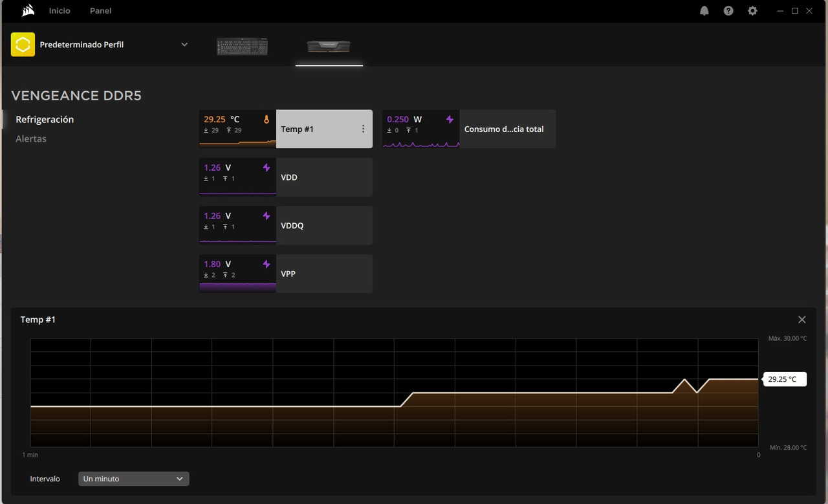Select the Vengeance RAM device thumbnail
This screenshot has width=828, height=504.
click(x=329, y=46)
